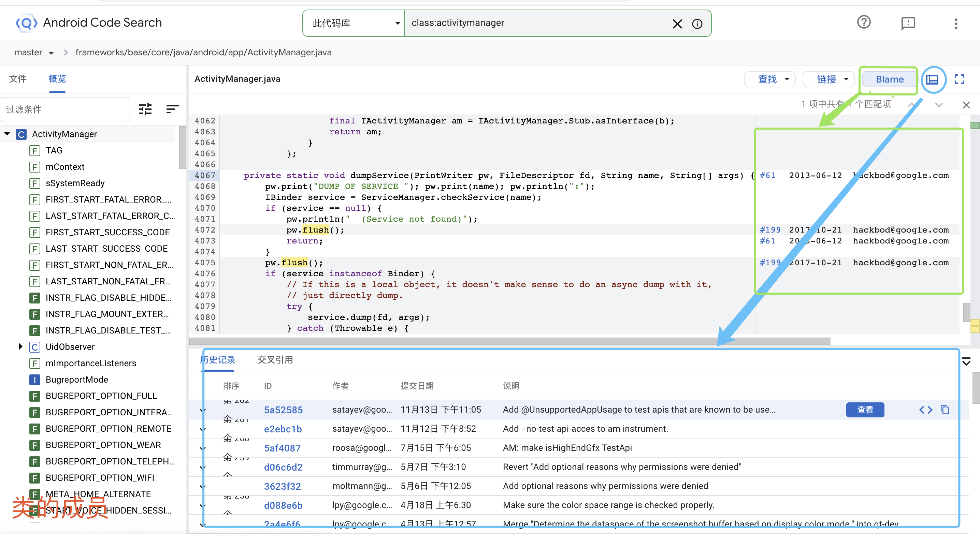Image resolution: width=980 pixels, height=534 pixels.
Task: Open search info icon
Action: (697, 24)
